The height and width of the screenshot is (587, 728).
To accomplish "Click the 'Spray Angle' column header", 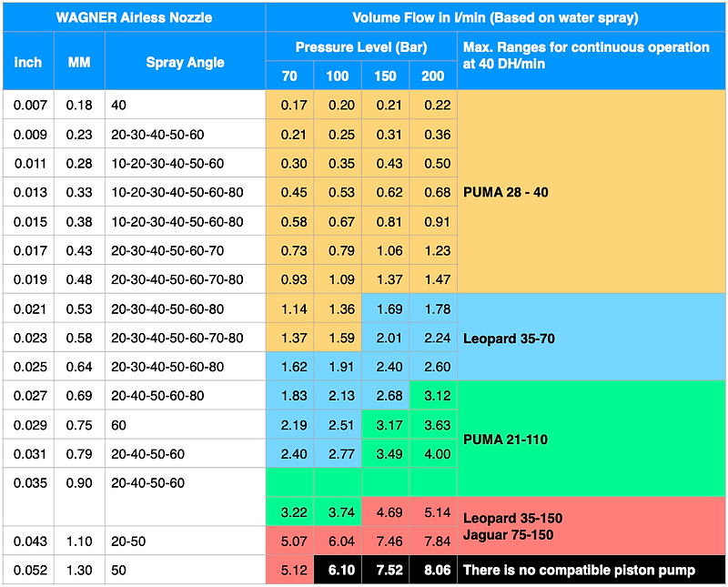I will pyautogui.click(x=185, y=62).
